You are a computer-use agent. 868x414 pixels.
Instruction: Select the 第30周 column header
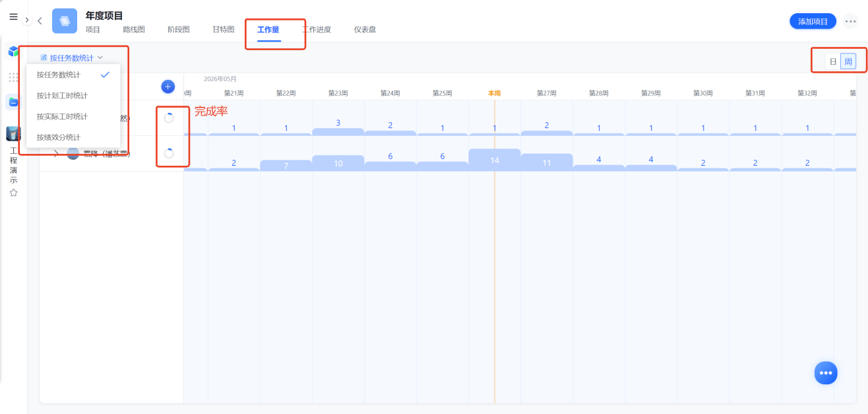coord(703,94)
